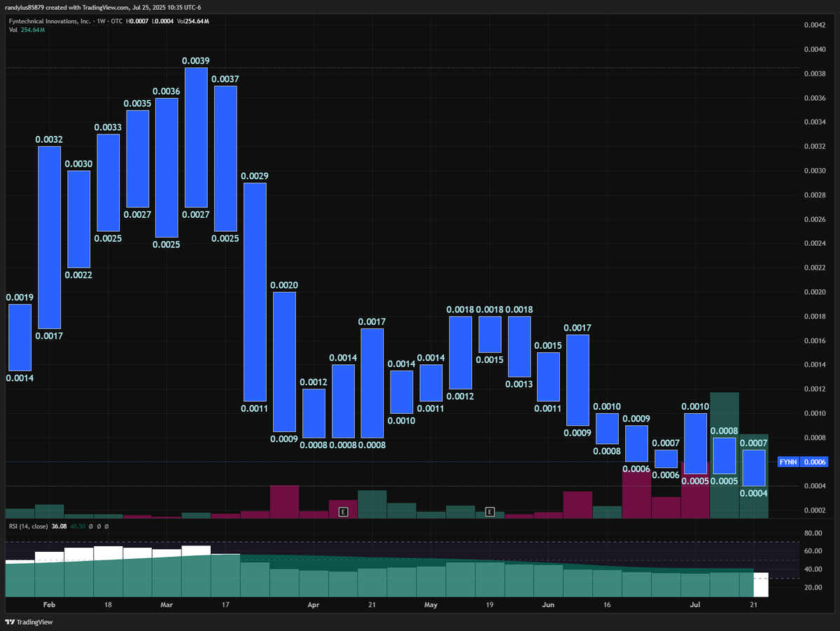Click the Jun date label on time axis
The height and width of the screenshot is (631, 840).
pyautogui.click(x=549, y=604)
